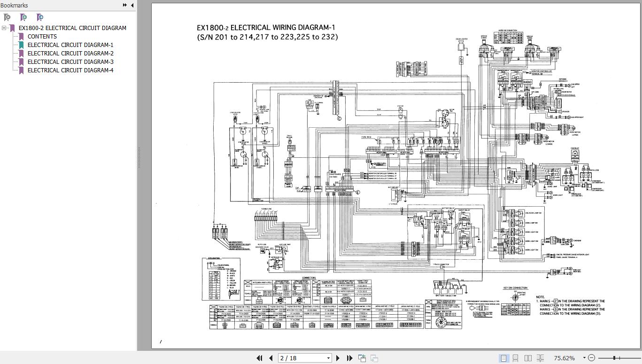Switch to single page view
This screenshot has width=642, height=364.
tap(504, 358)
